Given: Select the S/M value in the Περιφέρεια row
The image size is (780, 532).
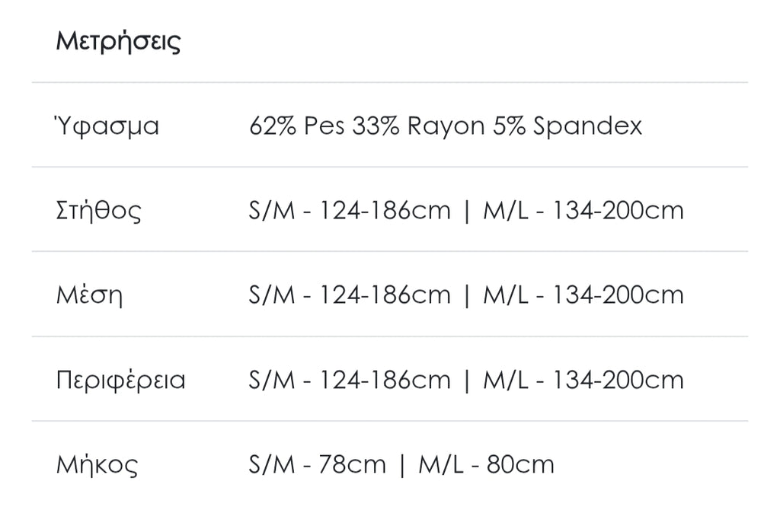Looking at the screenshot, I should (x=350, y=380).
